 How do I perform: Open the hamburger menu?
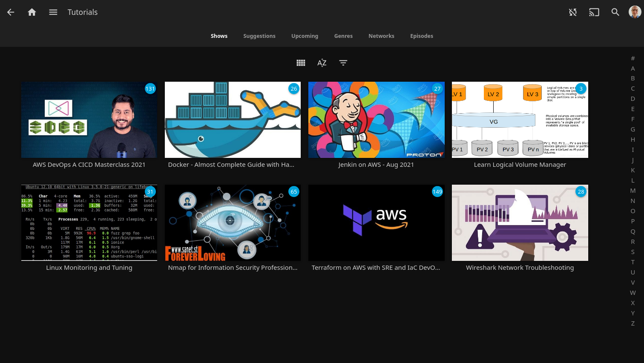click(x=53, y=12)
